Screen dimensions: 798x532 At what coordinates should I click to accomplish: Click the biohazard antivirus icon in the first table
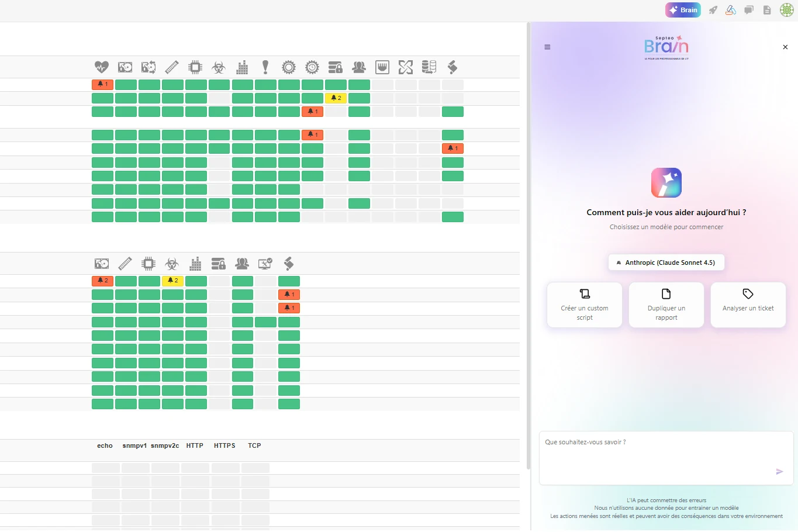tap(219, 67)
